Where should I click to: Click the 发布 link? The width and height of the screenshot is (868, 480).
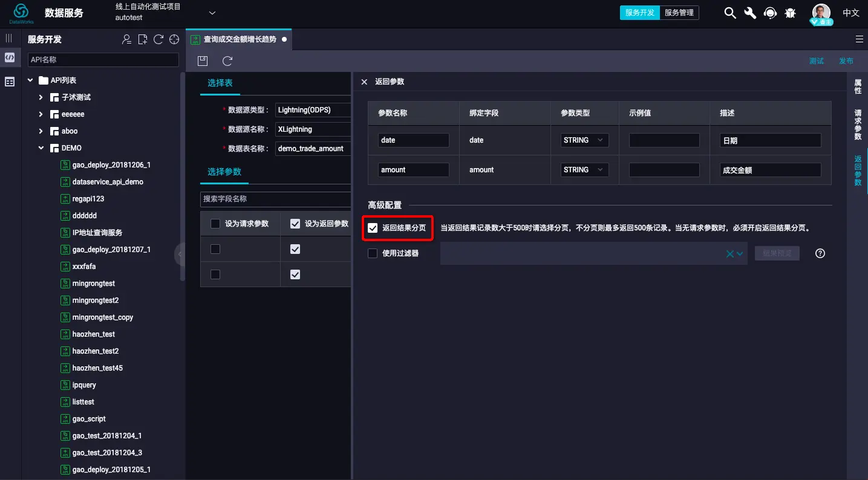click(x=846, y=61)
